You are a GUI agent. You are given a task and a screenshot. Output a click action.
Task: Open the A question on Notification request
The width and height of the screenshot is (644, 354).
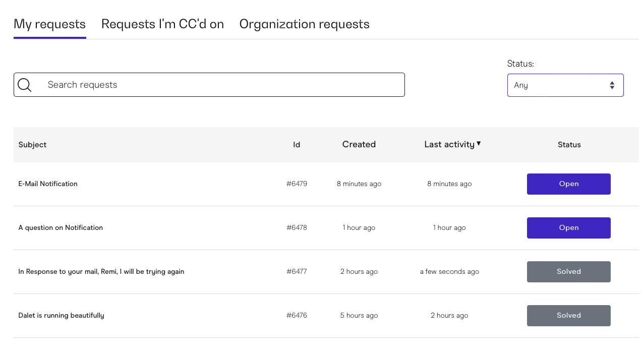click(x=61, y=228)
